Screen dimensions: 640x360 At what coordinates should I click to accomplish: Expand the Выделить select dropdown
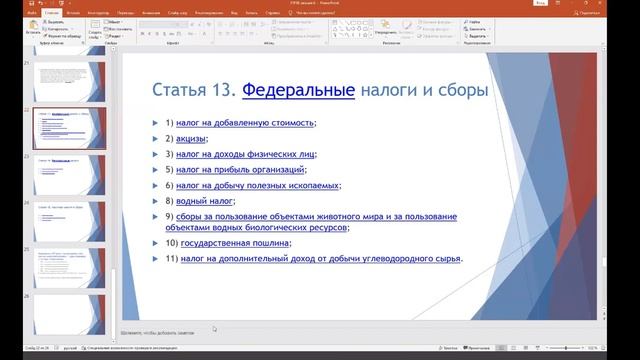pos(477,36)
